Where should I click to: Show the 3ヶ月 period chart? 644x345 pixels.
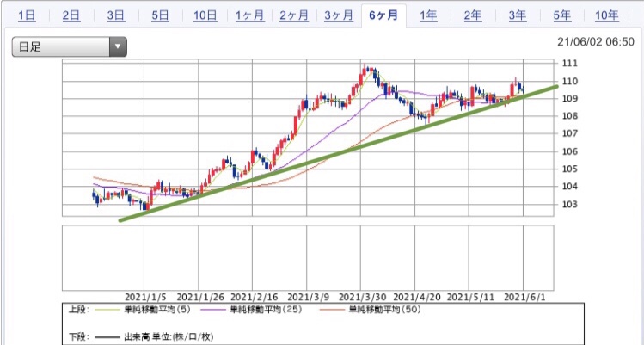coord(339,15)
